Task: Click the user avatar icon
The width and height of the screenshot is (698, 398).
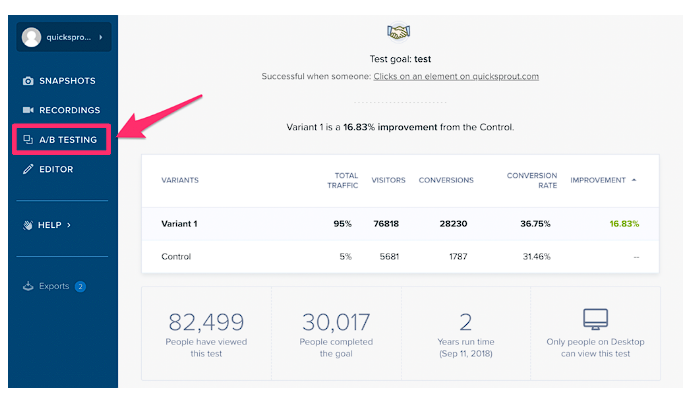Action: click(32, 37)
